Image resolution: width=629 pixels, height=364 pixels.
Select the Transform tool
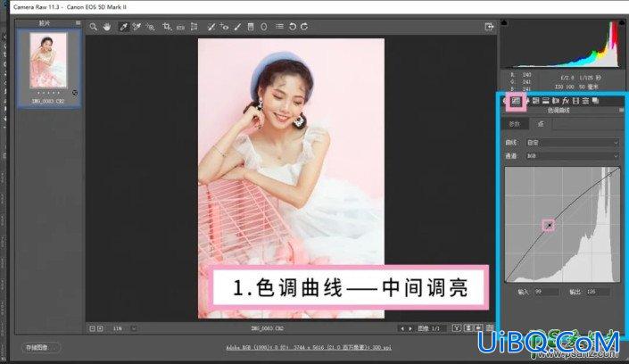coord(194,27)
